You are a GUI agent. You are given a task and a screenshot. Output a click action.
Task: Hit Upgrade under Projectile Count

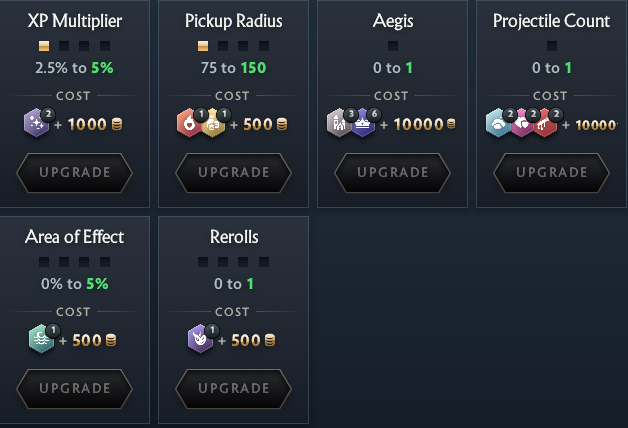[x=551, y=172]
